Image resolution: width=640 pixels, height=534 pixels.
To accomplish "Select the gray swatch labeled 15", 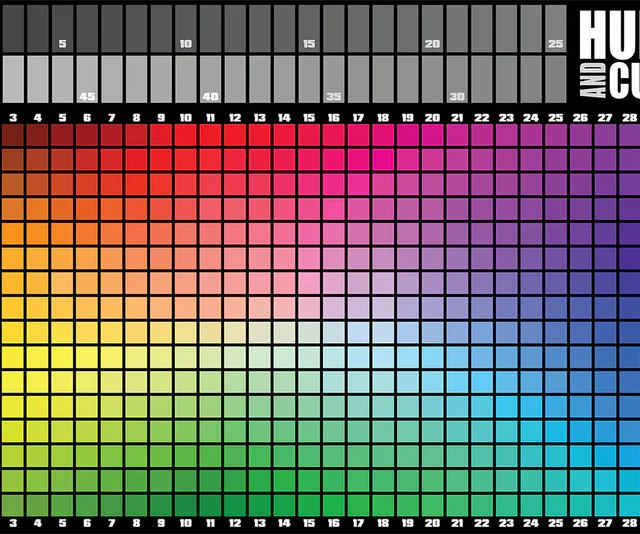I will click(x=309, y=29).
